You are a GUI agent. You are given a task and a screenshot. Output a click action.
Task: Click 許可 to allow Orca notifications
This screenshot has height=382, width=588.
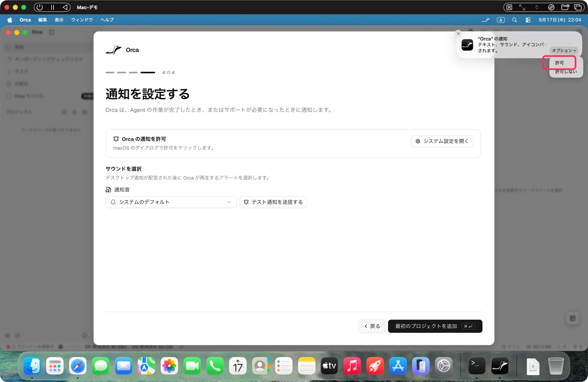(x=559, y=63)
